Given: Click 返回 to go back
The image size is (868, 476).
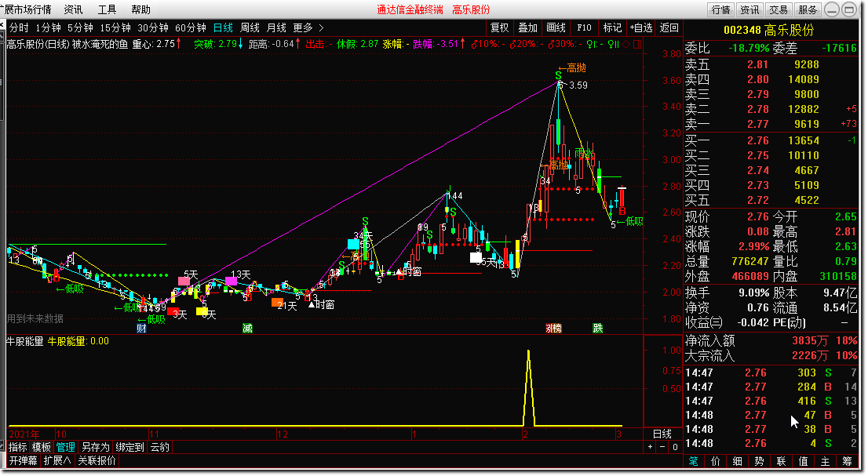Looking at the screenshot, I should click(x=669, y=27).
